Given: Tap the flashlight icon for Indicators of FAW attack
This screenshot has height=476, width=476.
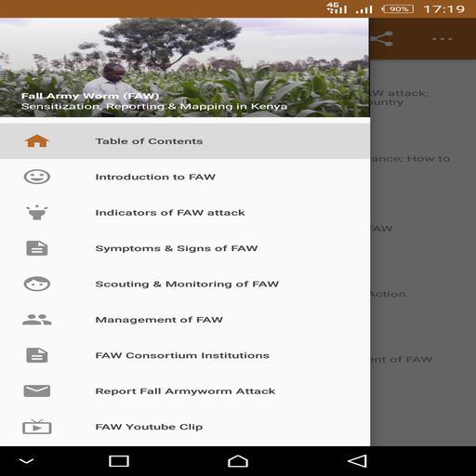Looking at the screenshot, I should [x=37, y=212].
